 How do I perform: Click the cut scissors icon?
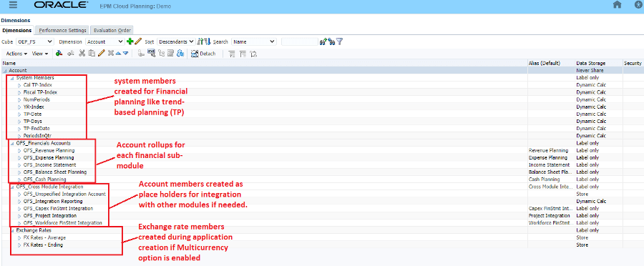[x=82, y=54]
